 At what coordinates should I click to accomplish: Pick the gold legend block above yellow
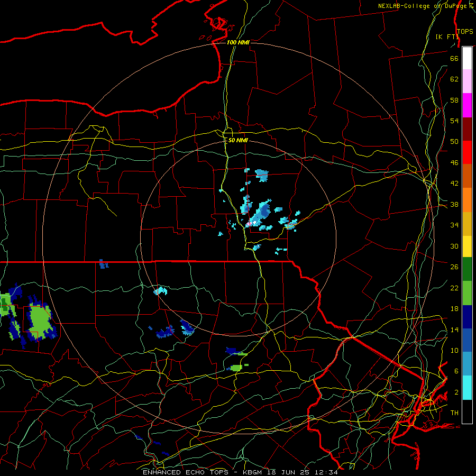(x=467, y=224)
